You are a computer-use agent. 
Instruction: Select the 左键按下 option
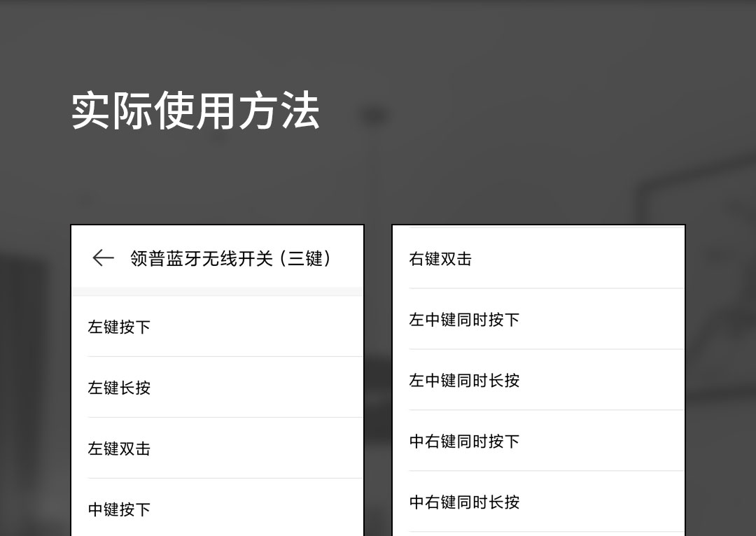click(x=119, y=327)
